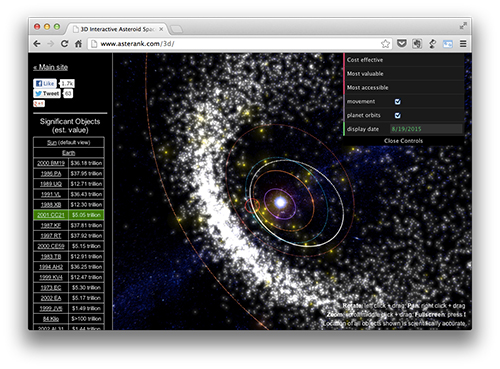Open asteroid 1983 TB

click(x=51, y=256)
